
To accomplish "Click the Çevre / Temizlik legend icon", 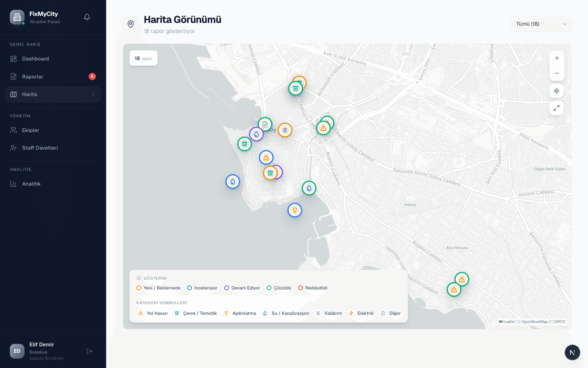I will (x=177, y=313).
